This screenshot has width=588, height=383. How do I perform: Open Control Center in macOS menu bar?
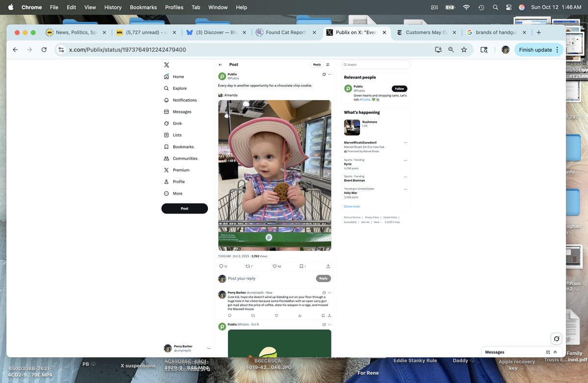click(509, 7)
